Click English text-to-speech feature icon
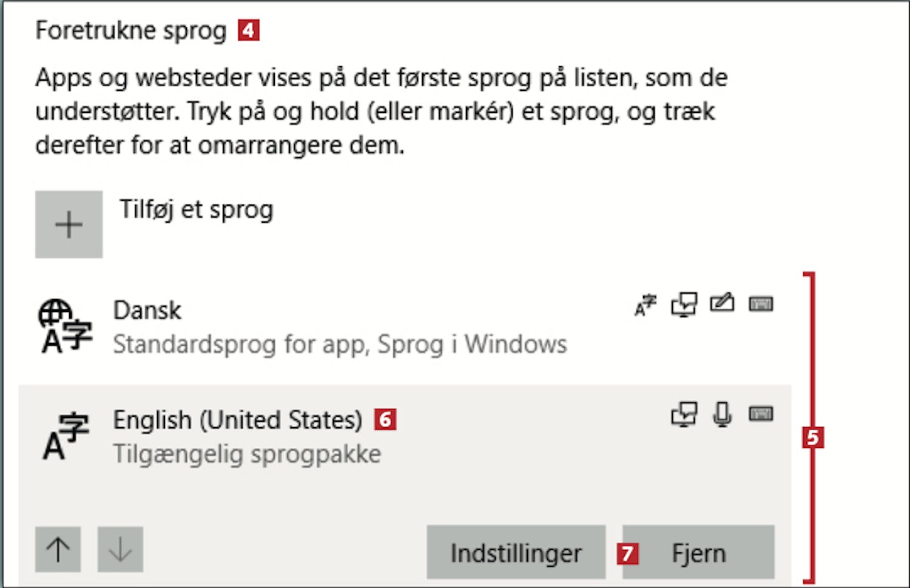Viewport: 910px width, 588px height. (x=684, y=414)
